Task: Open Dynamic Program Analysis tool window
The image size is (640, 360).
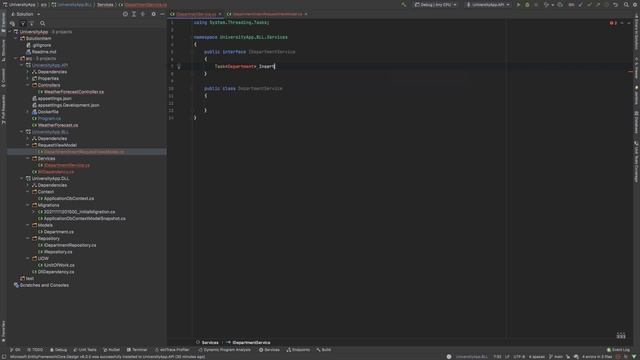Action: tap(224, 350)
